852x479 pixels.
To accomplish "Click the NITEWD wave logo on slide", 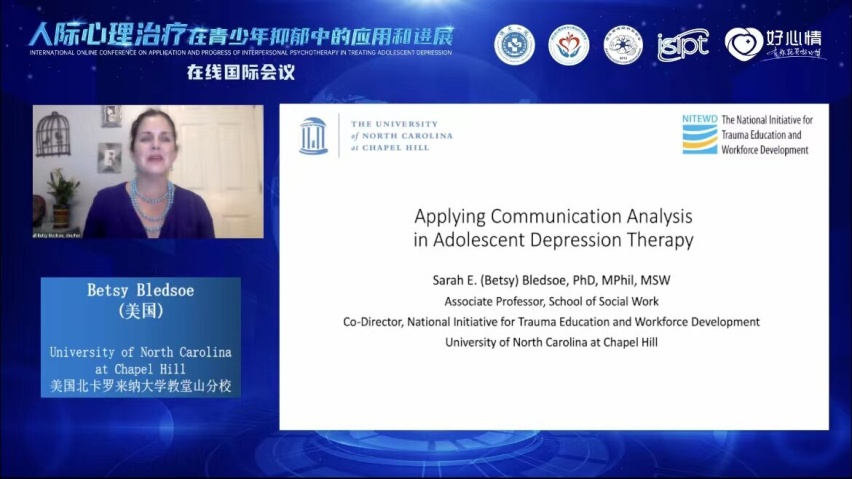I will pos(699,134).
